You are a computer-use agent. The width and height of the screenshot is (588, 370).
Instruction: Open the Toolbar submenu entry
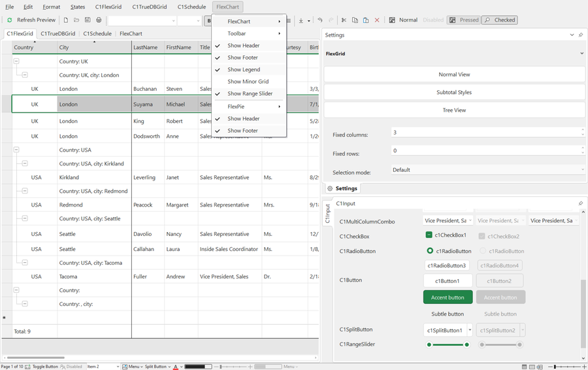[x=249, y=33]
